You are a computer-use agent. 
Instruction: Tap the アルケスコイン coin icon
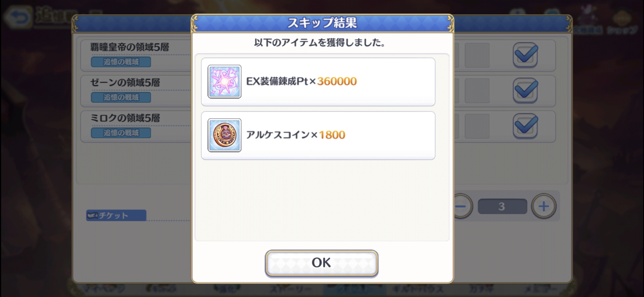click(x=225, y=135)
